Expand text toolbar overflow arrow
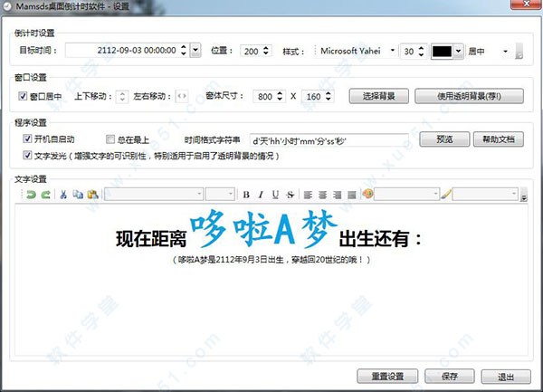 [524, 195]
